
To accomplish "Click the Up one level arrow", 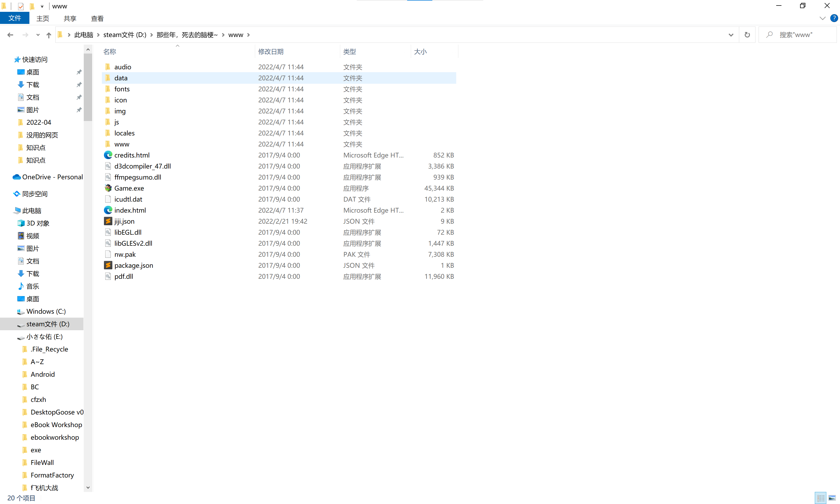I will [49, 35].
